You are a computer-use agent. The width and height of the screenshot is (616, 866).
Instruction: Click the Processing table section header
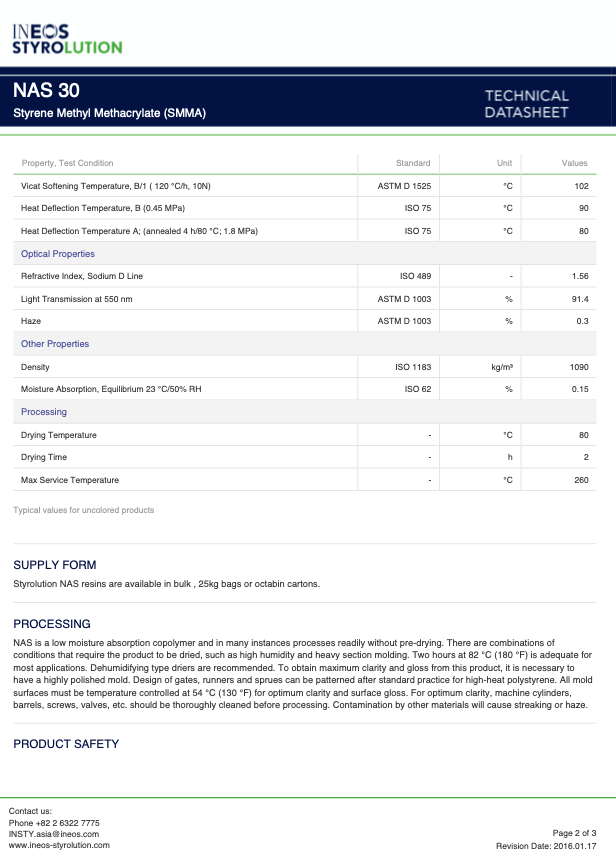(x=44, y=412)
